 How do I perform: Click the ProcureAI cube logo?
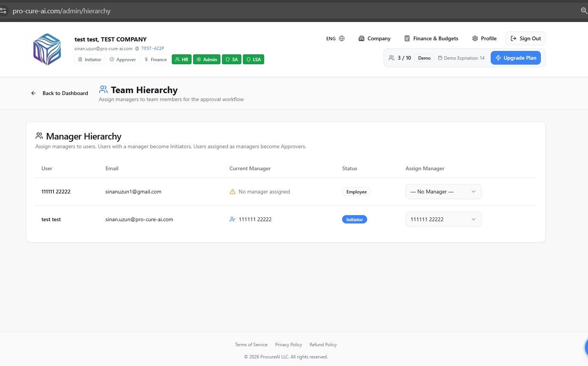point(47,49)
